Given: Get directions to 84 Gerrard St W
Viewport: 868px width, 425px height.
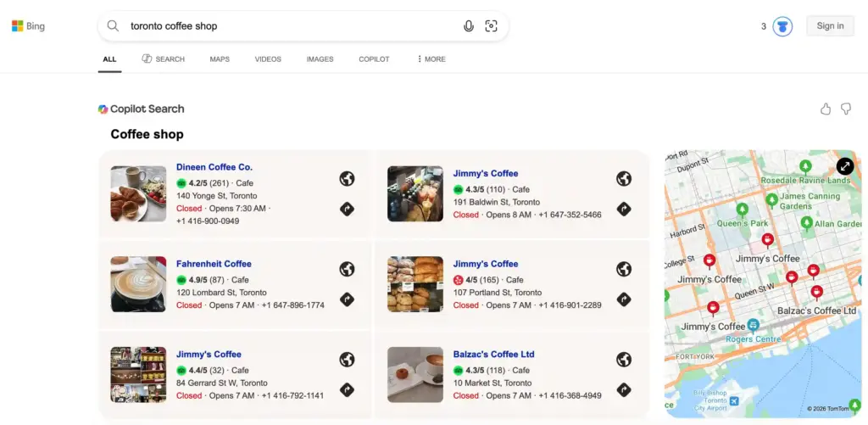Looking at the screenshot, I should [347, 389].
